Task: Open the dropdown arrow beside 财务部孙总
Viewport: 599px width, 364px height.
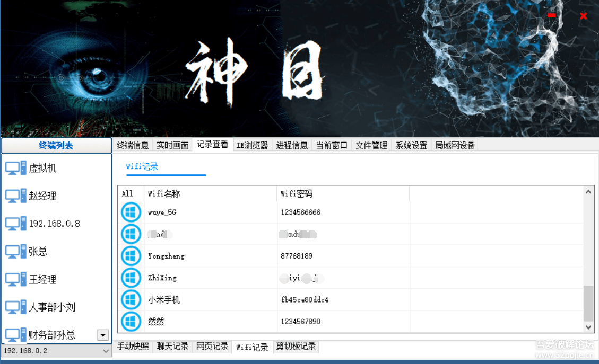Action: pyautogui.click(x=104, y=334)
